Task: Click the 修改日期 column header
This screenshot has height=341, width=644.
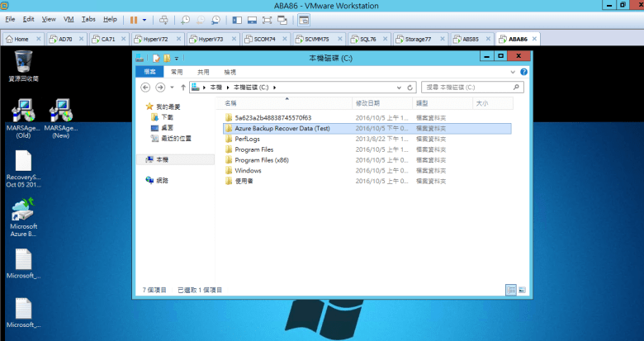Action: coord(367,103)
